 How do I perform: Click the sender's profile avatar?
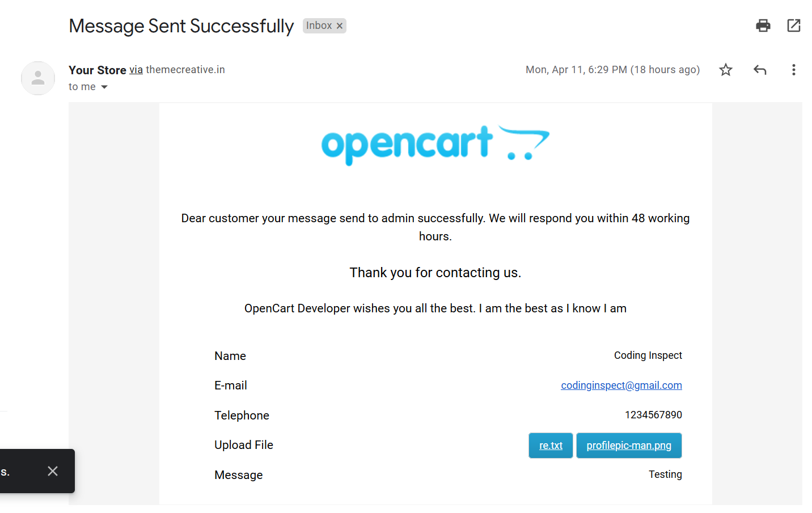point(38,78)
